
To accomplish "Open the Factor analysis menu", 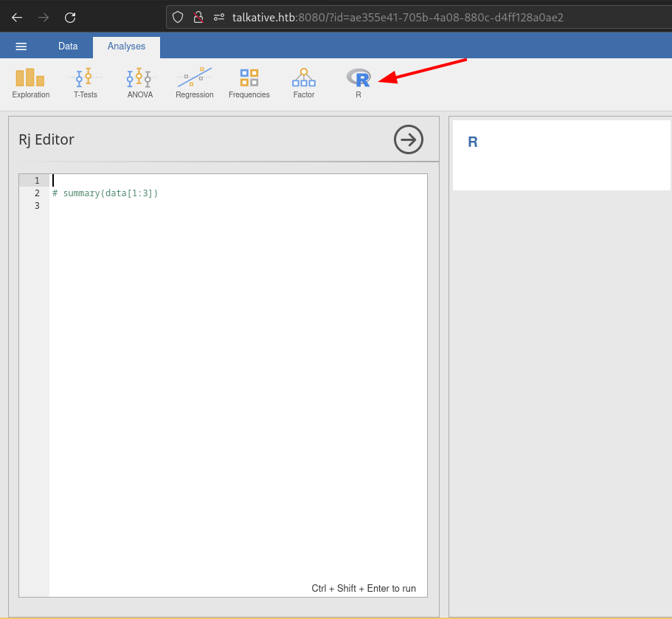I will click(303, 83).
